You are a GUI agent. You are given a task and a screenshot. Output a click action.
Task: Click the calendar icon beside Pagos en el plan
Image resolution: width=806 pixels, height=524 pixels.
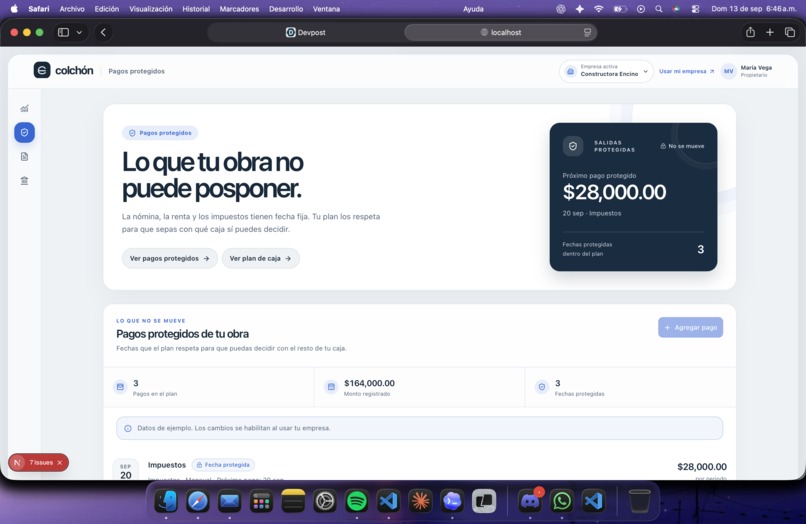pyautogui.click(x=120, y=387)
